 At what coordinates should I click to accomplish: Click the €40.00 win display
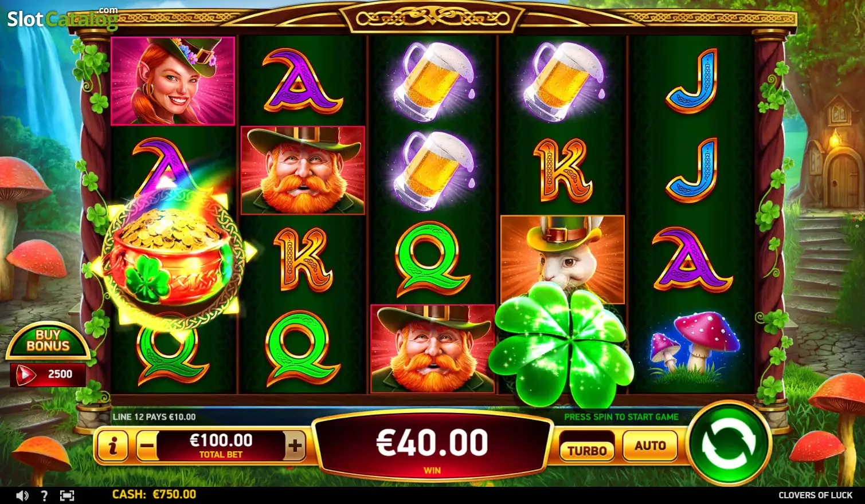click(x=432, y=446)
